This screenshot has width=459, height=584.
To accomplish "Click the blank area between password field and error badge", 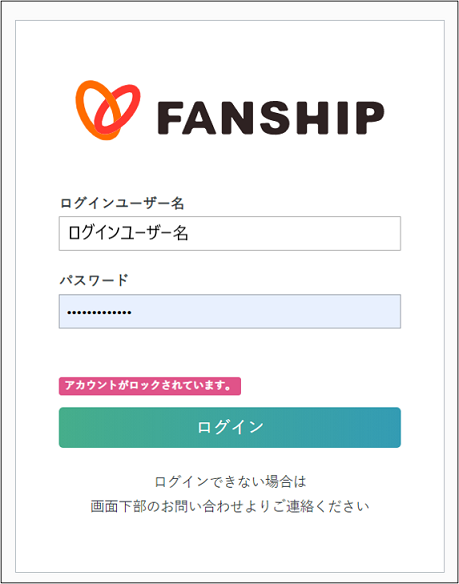I will 230,353.
